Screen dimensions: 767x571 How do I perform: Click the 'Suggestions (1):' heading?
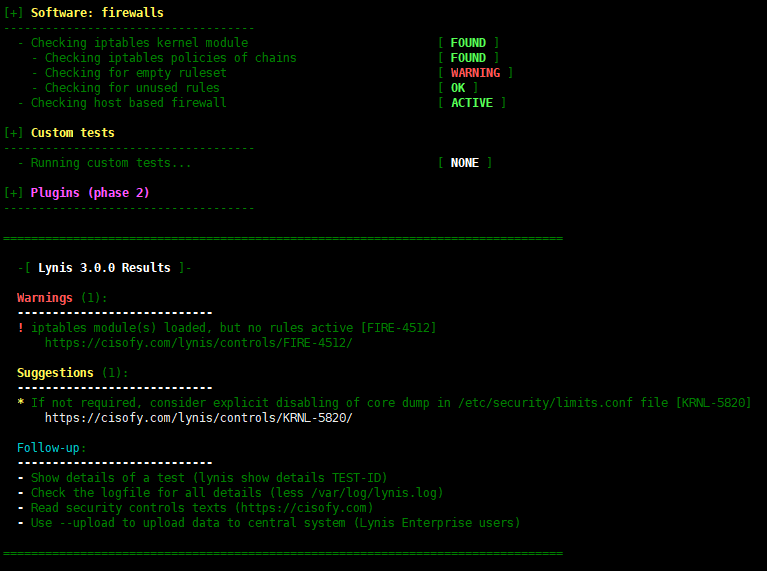pyautogui.click(x=73, y=373)
